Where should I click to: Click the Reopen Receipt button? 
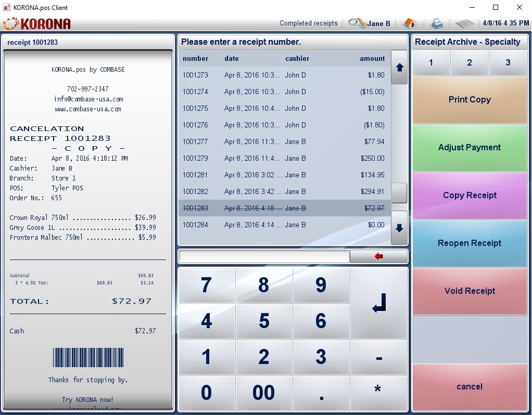point(470,243)
